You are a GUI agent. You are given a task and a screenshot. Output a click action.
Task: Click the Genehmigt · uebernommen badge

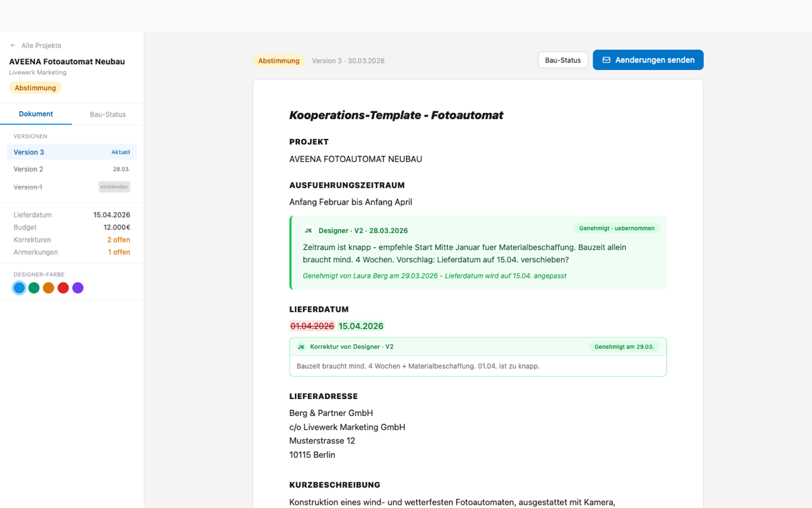[617, 228]
